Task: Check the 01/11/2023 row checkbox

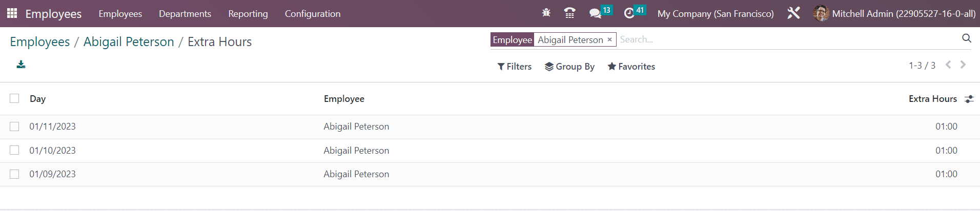Action: coord(14,126)
